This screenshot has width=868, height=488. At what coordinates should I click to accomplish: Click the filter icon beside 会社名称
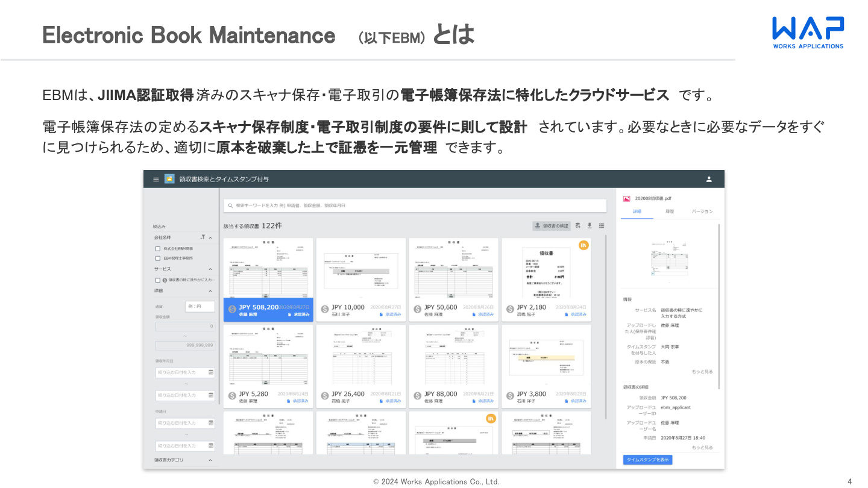(x=203, y=237)
